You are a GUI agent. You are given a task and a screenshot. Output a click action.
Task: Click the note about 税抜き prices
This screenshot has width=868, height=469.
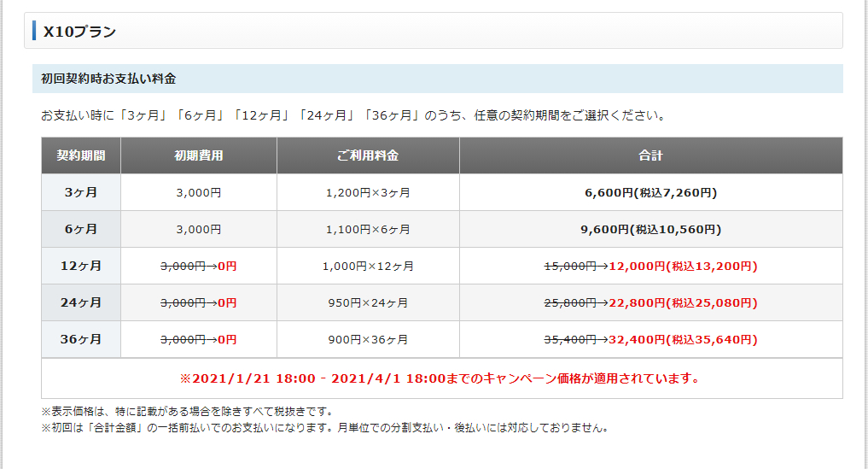(x=189, y=412)
